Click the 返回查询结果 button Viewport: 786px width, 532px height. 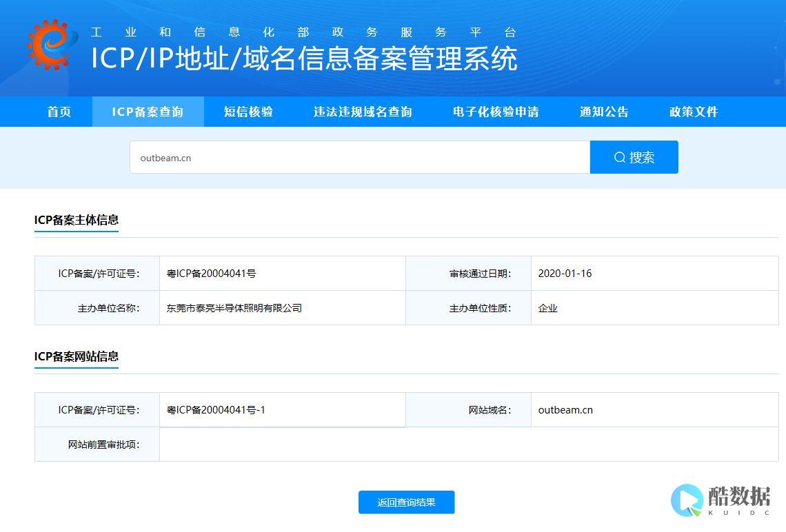point(407,502)
